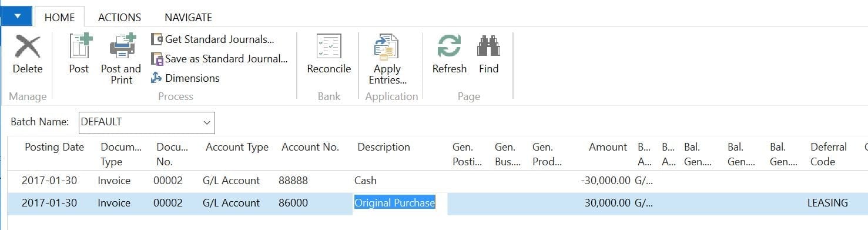Open the blue application menu dropdown
The width and height of the screenshot is (868, 230).
17,16
